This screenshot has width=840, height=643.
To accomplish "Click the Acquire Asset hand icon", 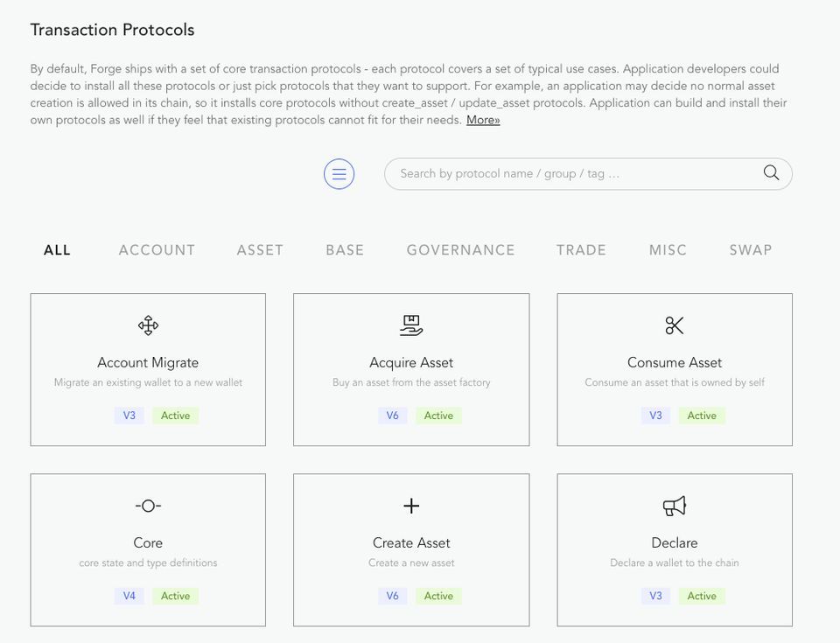I will coord(411,325).
